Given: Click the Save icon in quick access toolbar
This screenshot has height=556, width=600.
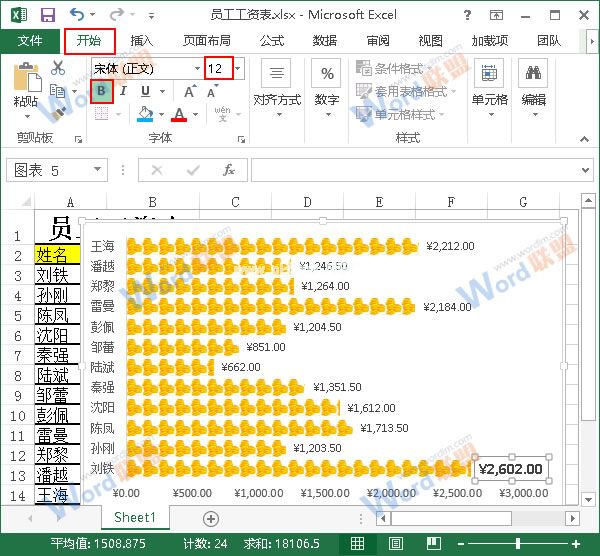Looking at the screenshot, I should 46,15.
